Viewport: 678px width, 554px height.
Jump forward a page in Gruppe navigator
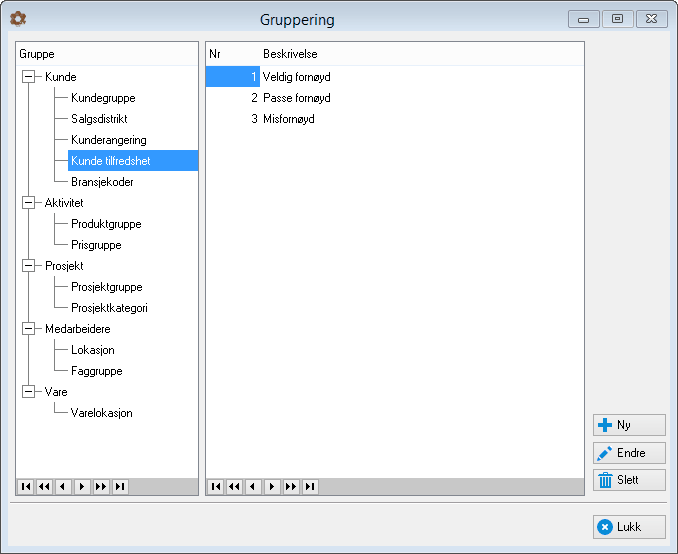(101, 487)
